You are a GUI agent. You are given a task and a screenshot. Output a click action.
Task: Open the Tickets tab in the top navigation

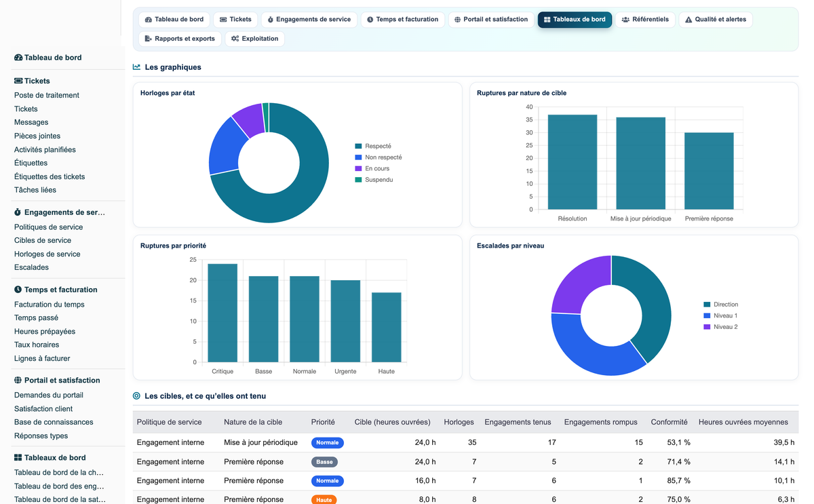click(235, 20)
